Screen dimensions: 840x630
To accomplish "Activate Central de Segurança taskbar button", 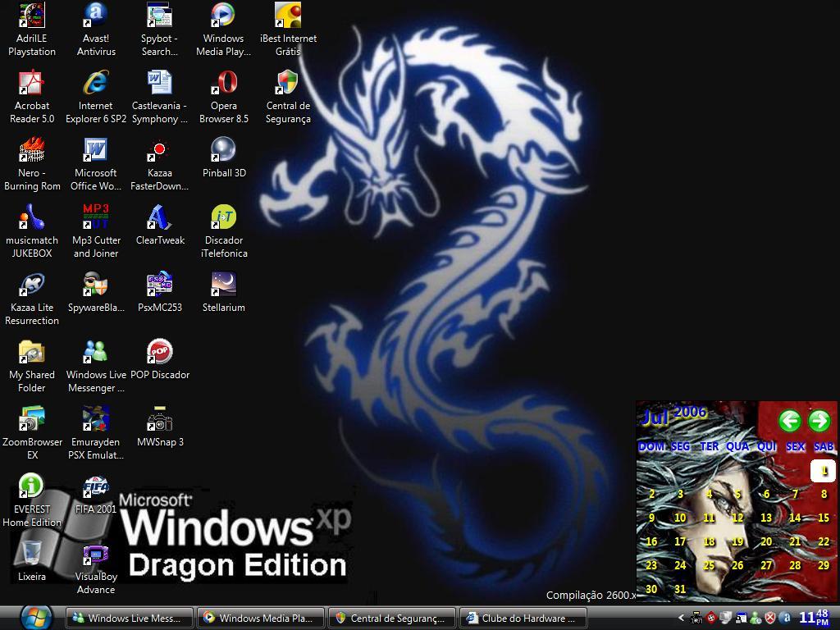I will [392, 619].
